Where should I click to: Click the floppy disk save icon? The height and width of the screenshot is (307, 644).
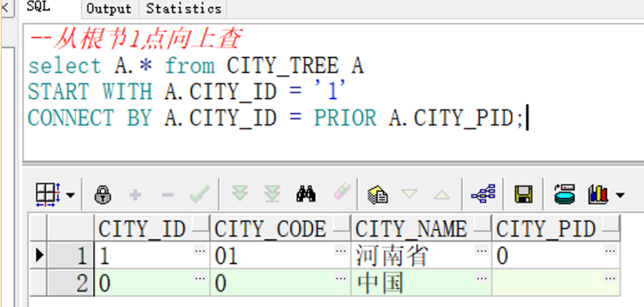coord(524,194)
